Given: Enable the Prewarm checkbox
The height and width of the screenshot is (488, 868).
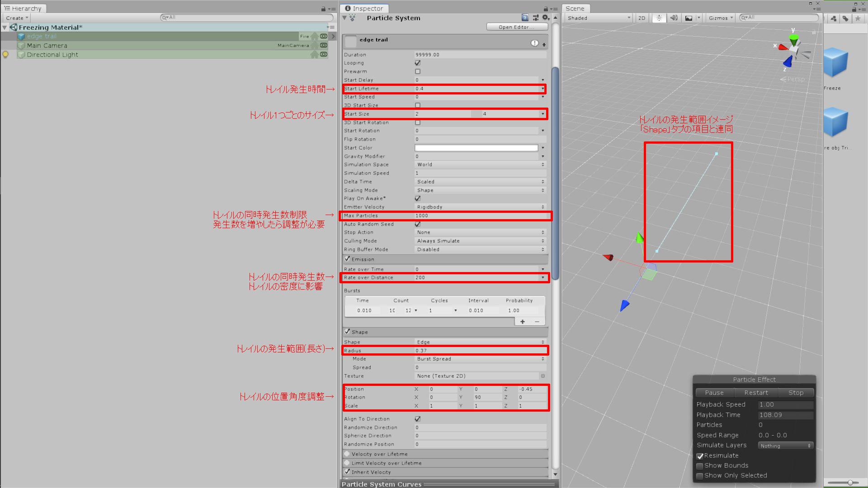Looking at the screenshot, I should click(x=418, y=71).
